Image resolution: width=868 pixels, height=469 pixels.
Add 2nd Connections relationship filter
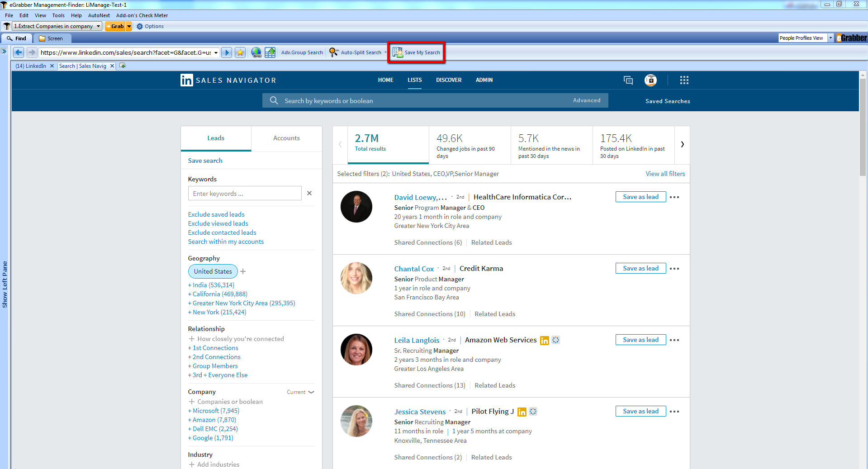(x=214, y=357)
